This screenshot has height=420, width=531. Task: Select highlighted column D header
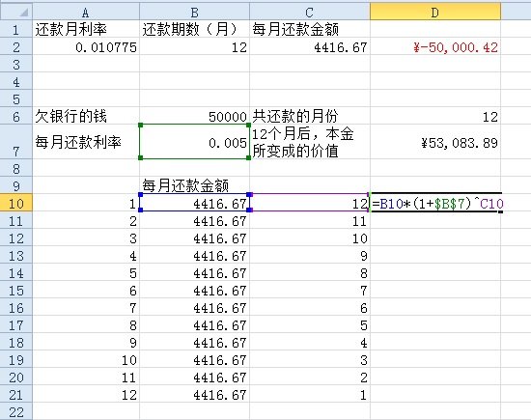435,13
